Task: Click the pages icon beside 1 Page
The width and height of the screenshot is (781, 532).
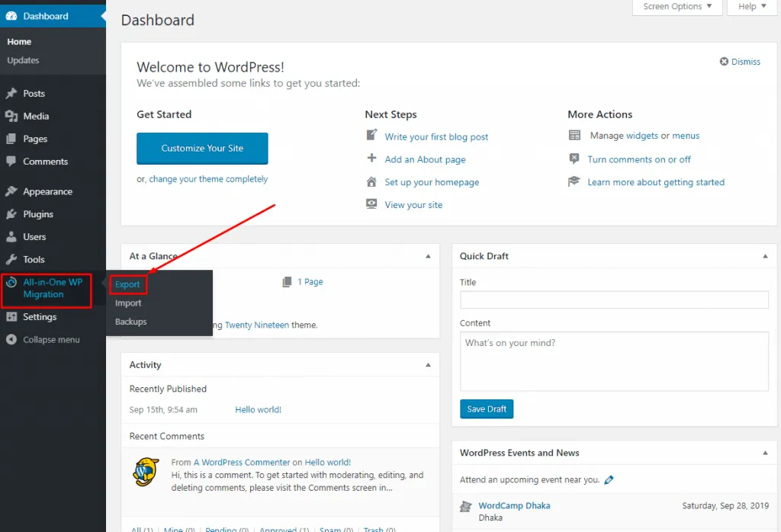Action: [287, 282]
